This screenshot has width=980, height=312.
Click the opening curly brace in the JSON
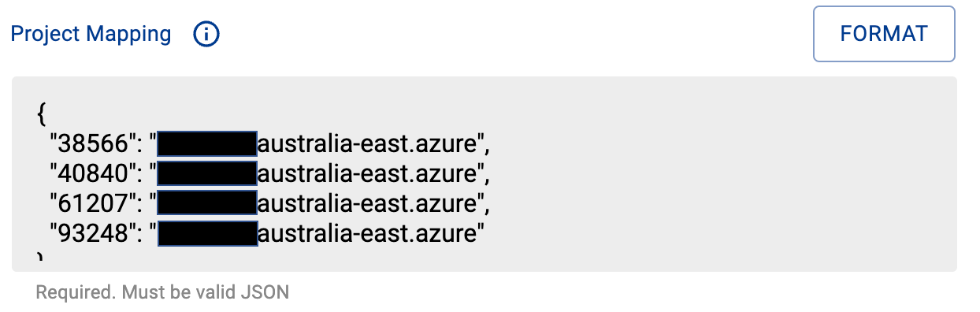41,115
